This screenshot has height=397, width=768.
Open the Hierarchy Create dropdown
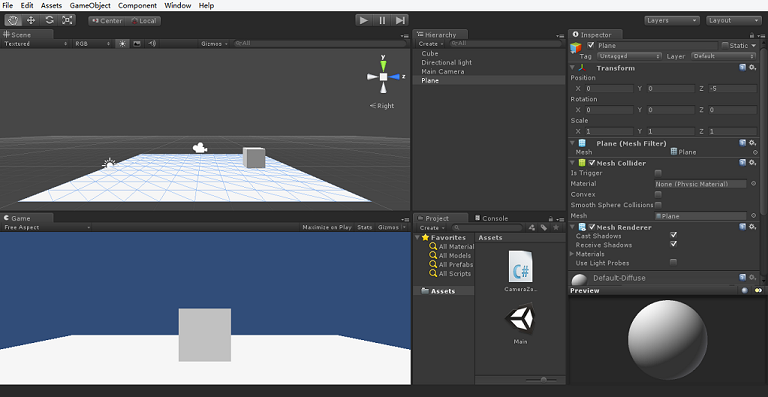(x=431, y=44)
